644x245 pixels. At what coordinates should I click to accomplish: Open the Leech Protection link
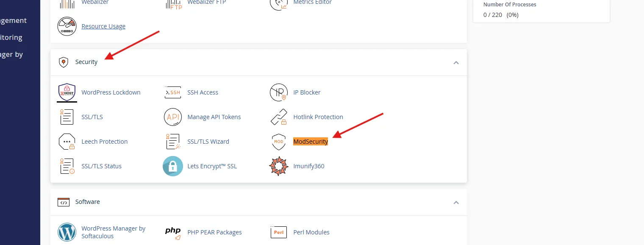point(105,142)
